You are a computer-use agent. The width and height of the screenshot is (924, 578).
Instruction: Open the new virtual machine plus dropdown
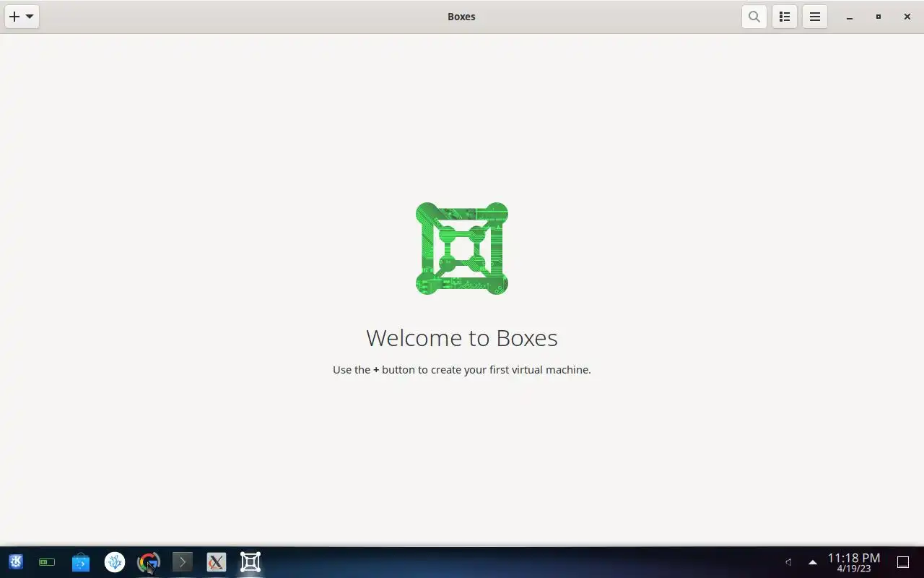(x=22, y=17)
